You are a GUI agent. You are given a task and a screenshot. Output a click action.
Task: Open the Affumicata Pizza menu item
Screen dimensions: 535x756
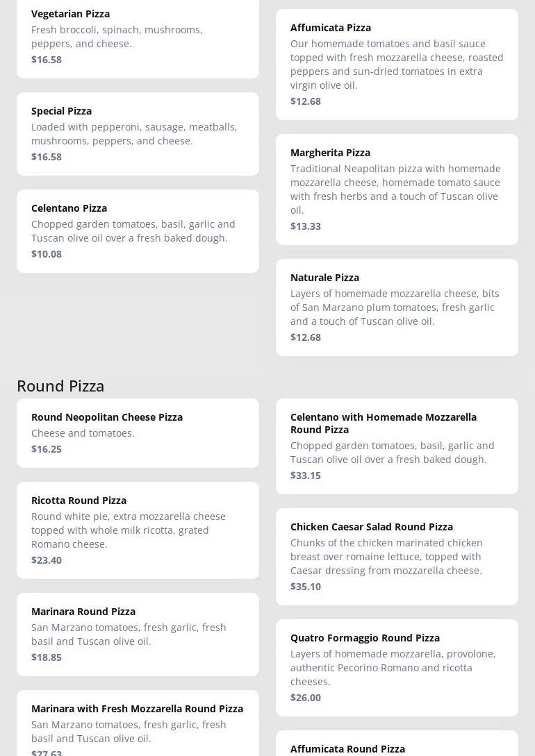click(x=397, y=64)
